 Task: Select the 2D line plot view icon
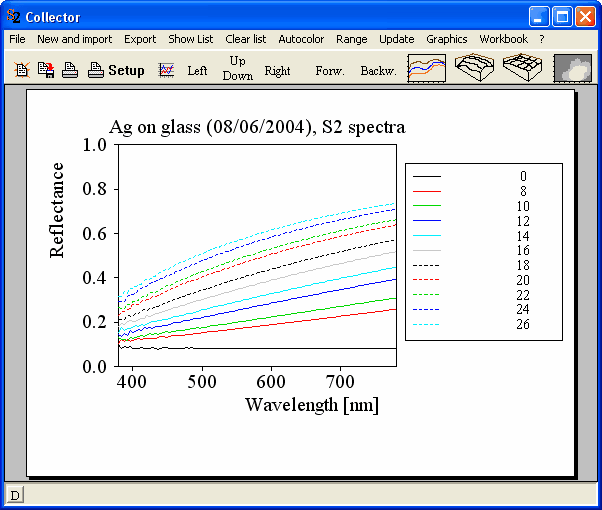(x=426, y=68)
